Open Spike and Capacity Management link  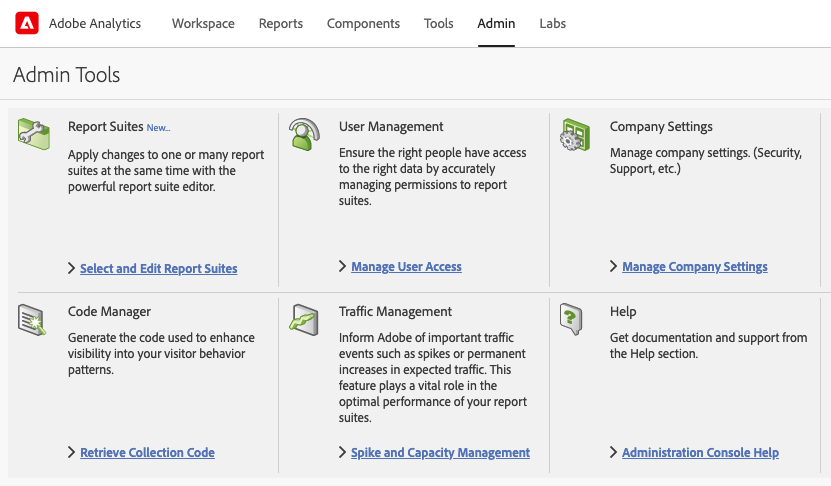[440, 452]
